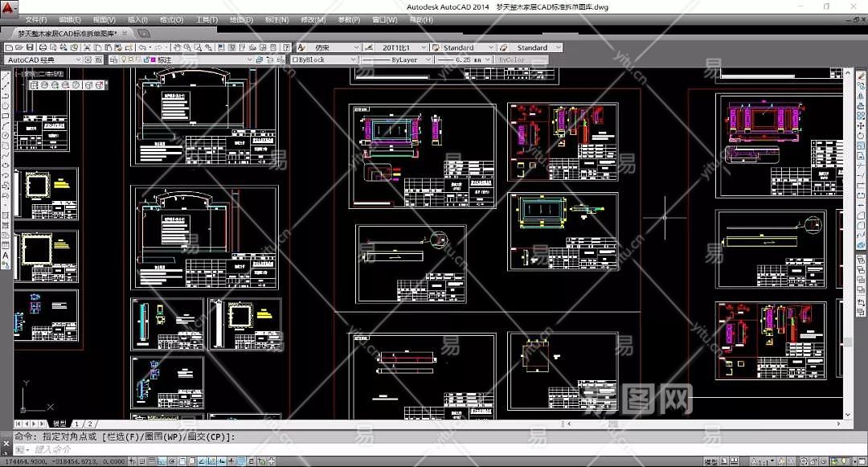Click the vertical scrollbar down arrow
Image resolution: width=868 pixels, height=467 pixels.
pos(848,414)
